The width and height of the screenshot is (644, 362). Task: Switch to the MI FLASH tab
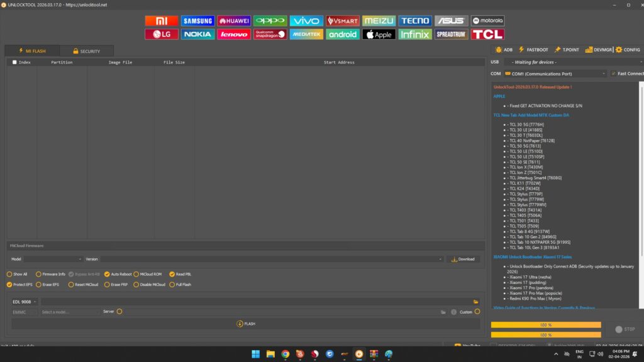pos(33,51)
